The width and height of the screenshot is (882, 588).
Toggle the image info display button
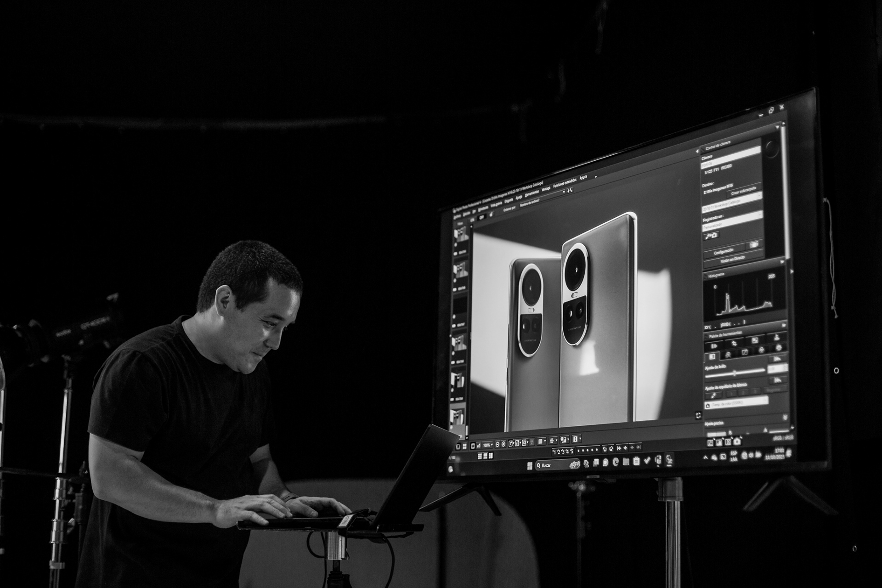pyautogui.click(x=576, y=439)
